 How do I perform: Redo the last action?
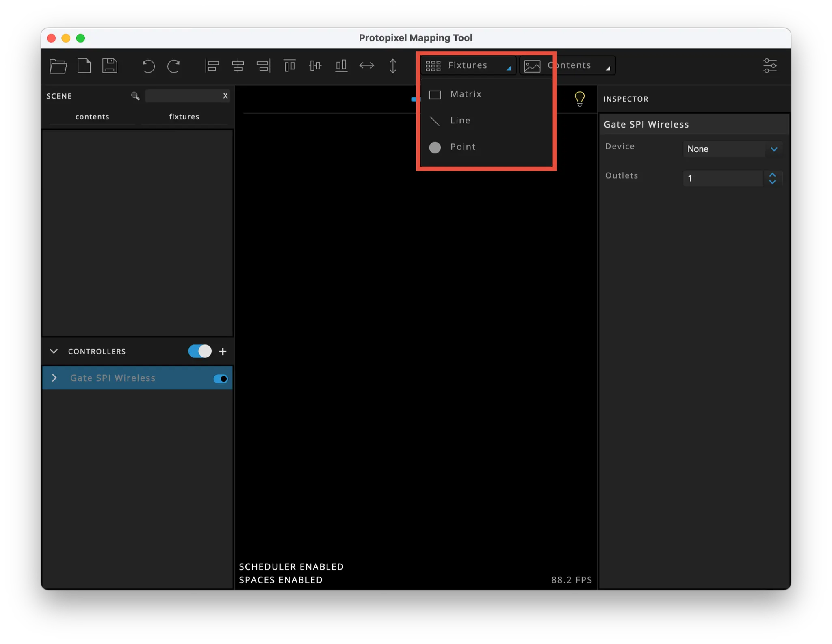click(174, 66)
